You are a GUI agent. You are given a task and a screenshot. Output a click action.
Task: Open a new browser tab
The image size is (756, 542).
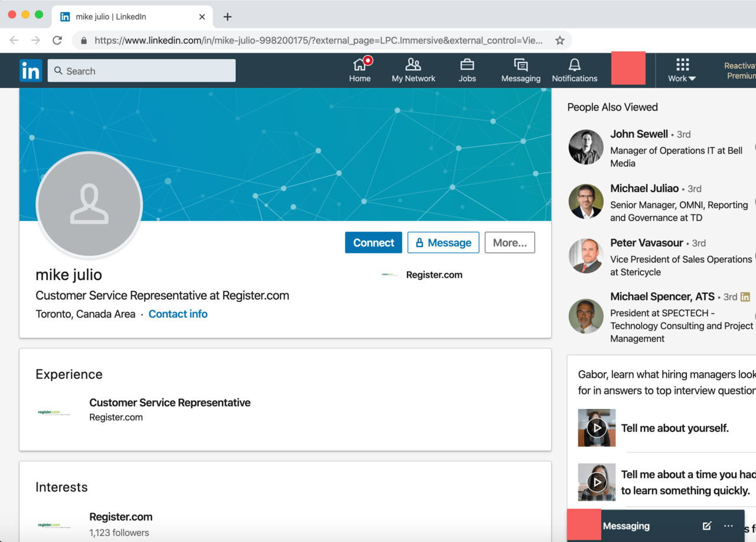click(x=227, y=17)
